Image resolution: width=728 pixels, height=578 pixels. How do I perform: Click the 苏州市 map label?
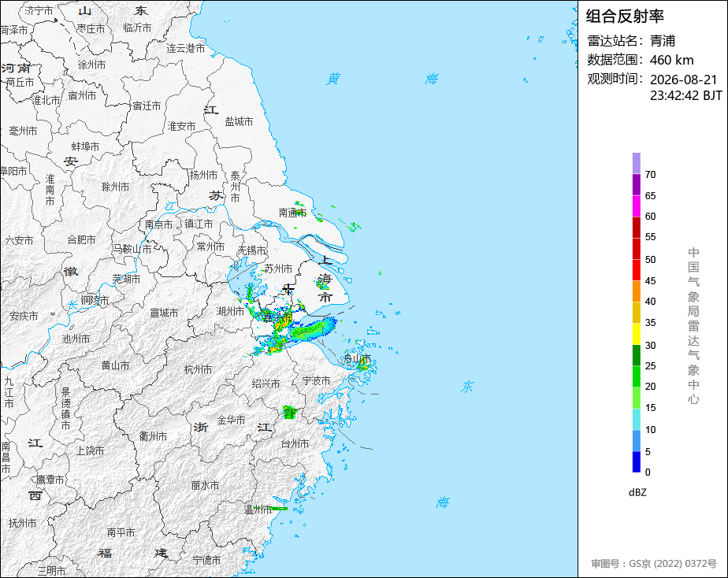[278, 269]
